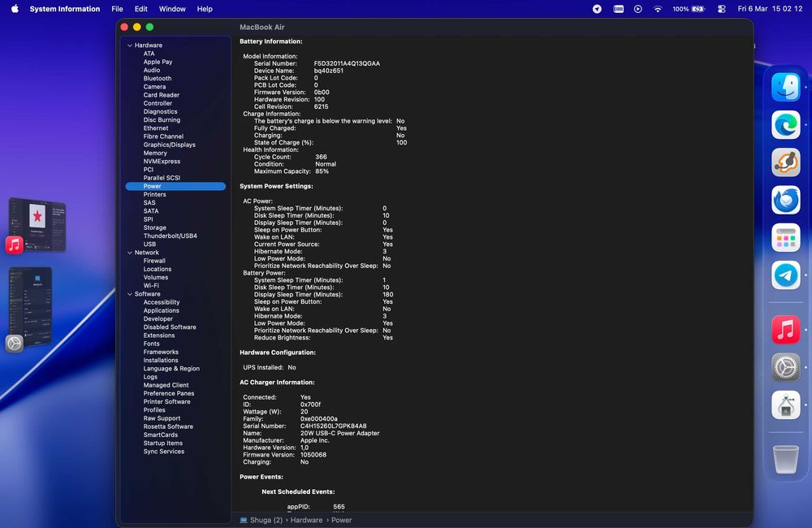Select Bluetooth in the sidebar
This screenshot has height=528, width=812.
(x=157, y=79)
